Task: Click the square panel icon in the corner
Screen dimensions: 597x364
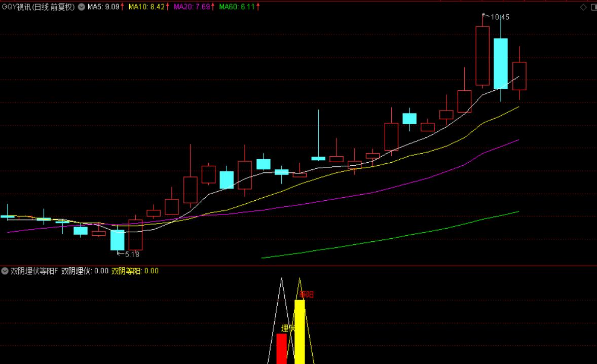Action: point(594,7)
